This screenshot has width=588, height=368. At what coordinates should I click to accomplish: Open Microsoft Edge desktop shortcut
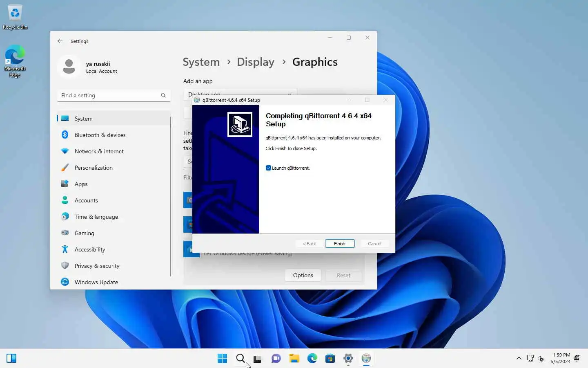(x=15, y=61)
